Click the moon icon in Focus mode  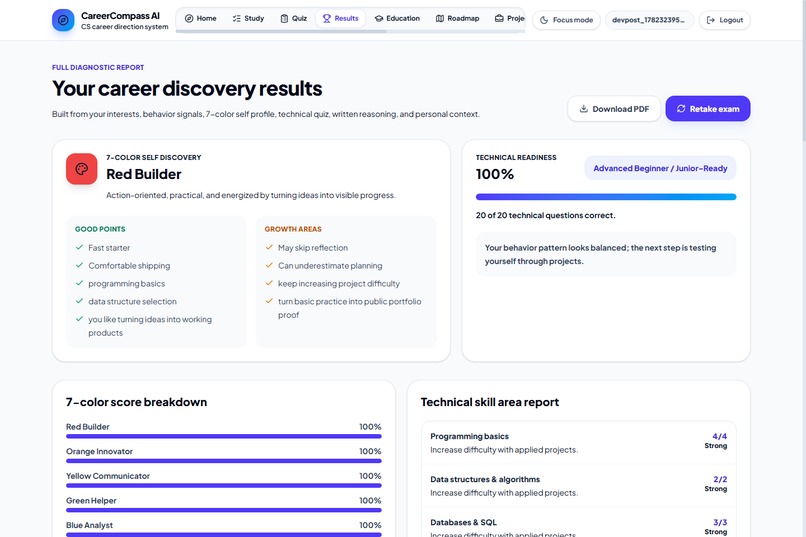(544, 20)
